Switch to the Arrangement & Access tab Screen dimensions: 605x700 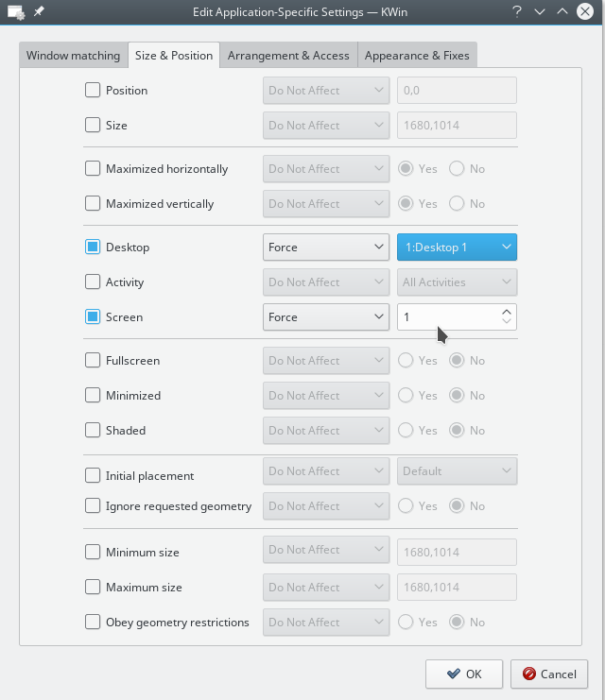[288, 56]
